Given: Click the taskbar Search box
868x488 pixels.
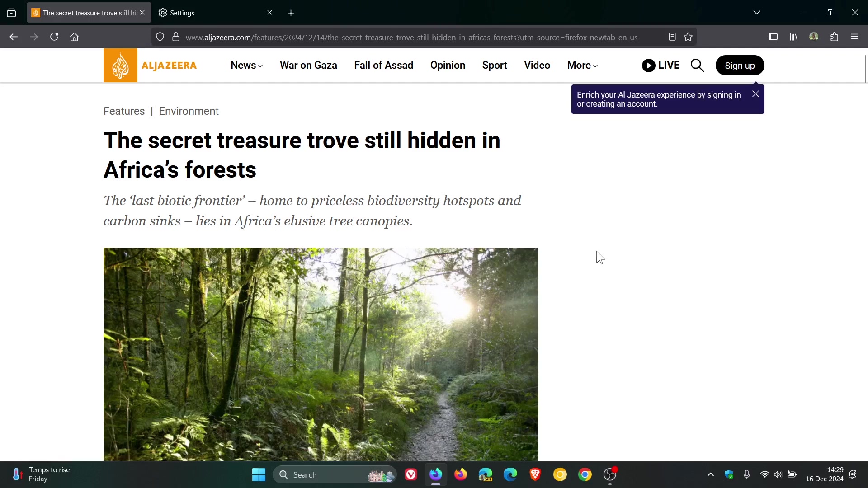Looking at the screenshot, I should pyautogui.click(x=335, y=475).
